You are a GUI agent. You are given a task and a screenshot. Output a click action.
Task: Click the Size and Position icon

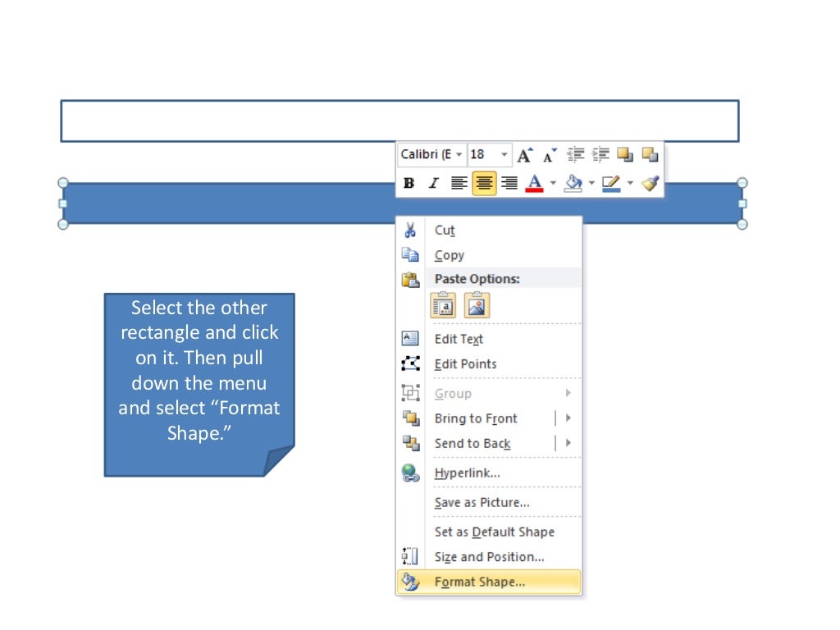[410, 557]
